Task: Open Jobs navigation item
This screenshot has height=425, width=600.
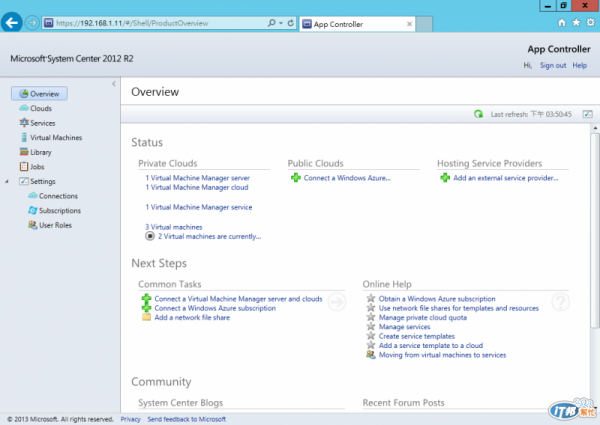Action: point(32,166)
